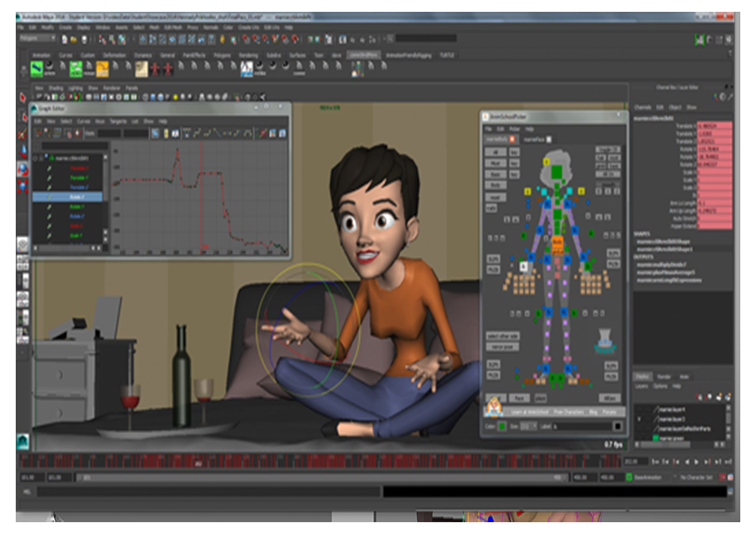Click the Translate X value field
This screenshot has height=534, width=756.
pos(714,126)
